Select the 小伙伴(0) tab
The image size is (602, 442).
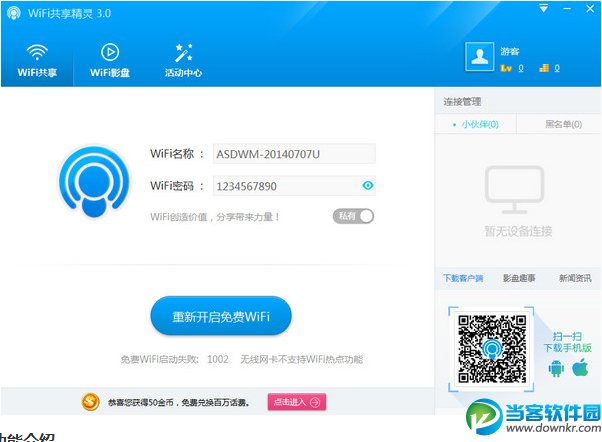tap(476, 124)
